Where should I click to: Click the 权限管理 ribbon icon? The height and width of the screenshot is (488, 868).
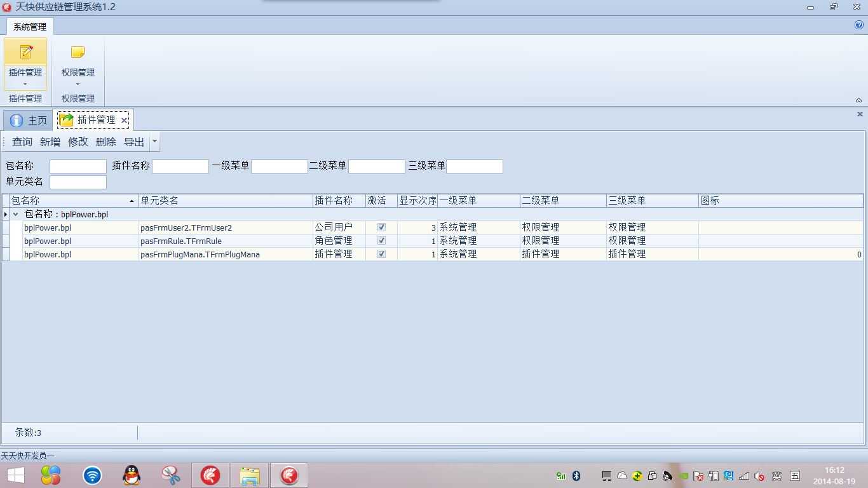pyautogui.click(x=78, y=52)
